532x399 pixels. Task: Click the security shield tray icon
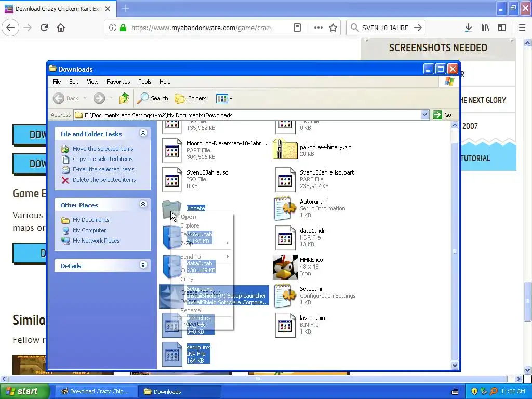pyautogui.click(x=474, y=392)
